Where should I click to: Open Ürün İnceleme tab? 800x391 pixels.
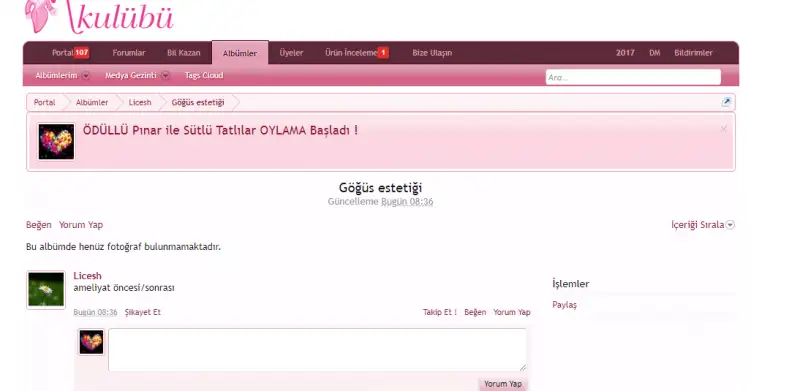(351, 53)
